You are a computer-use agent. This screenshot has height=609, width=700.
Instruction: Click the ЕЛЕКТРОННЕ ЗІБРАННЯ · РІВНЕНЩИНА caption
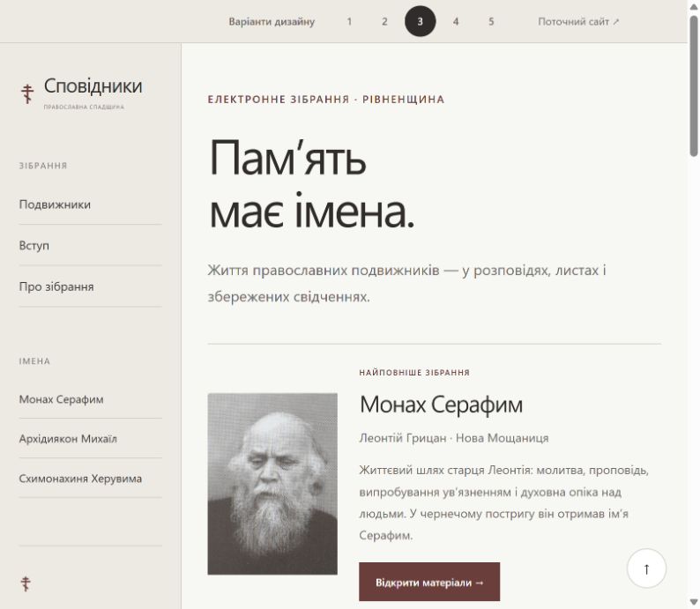pyautogui.click(x=326, y=99)
